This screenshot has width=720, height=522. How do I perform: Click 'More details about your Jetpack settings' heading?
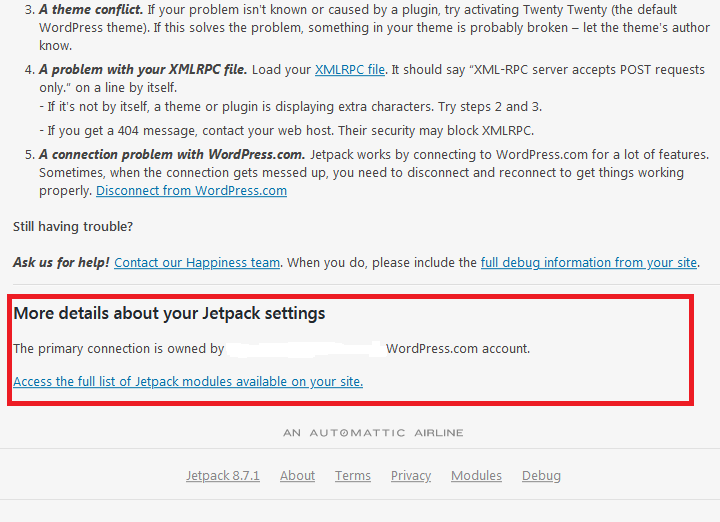169,313
